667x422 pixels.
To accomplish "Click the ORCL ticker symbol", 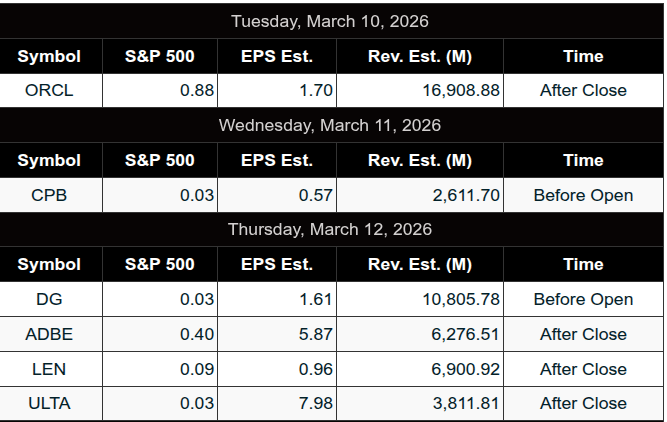I will [49, 90].
